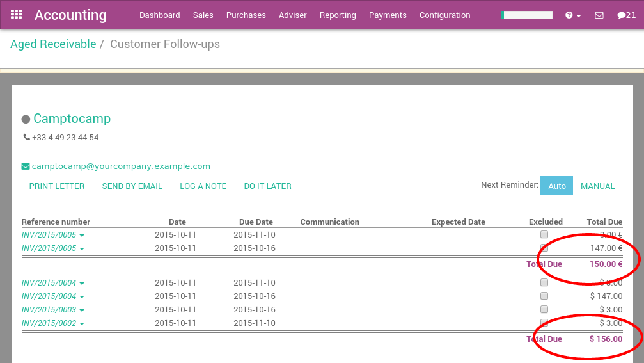Go back to Aged Receivable breadcrumb
Image resolution: width=644 pixels, height=363 pixels.
pyautogui.click(x=53, y=44)
